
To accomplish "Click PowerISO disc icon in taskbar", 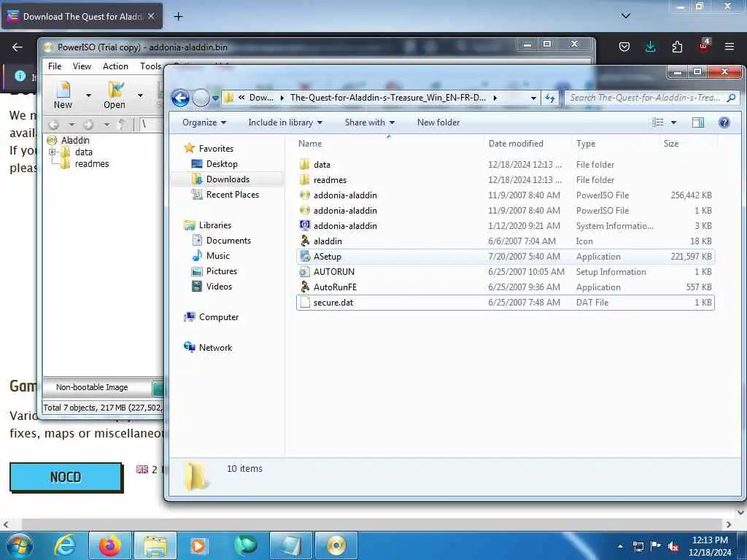I will (336, 545).
